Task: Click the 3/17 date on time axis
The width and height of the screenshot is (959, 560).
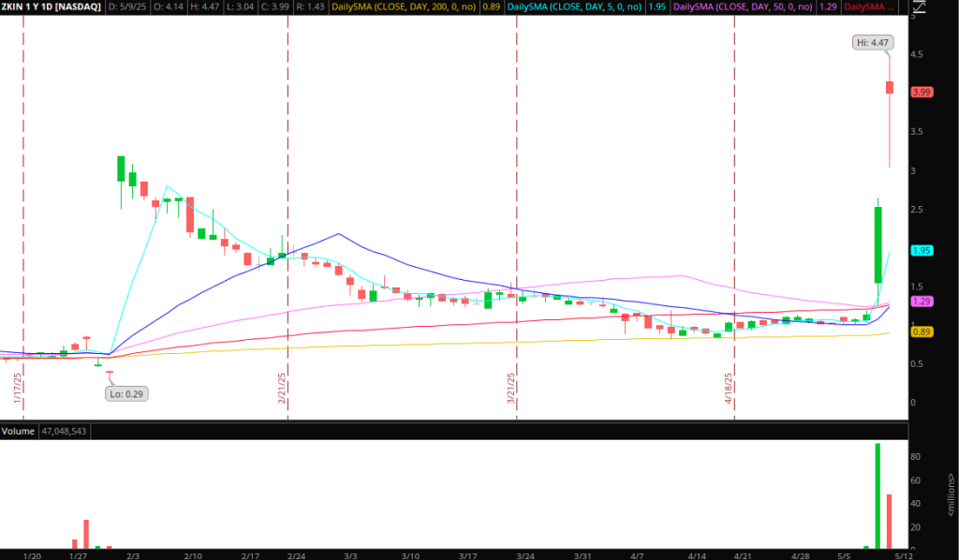Action: click(x=468, y=555)
